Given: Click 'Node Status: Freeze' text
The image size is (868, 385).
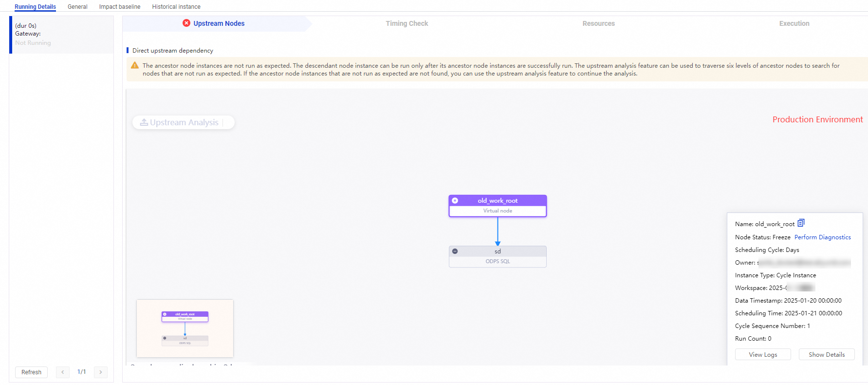Looking at the screenshot, I should (x=763, y=237).
